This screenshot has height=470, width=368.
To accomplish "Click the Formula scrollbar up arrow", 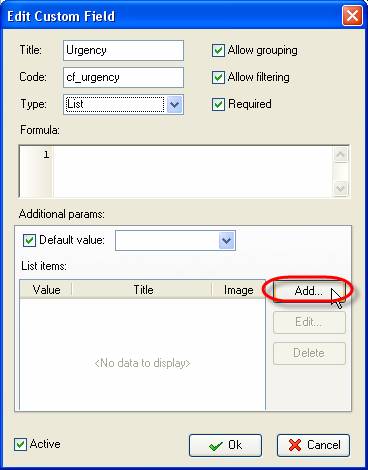I will 340,155.
